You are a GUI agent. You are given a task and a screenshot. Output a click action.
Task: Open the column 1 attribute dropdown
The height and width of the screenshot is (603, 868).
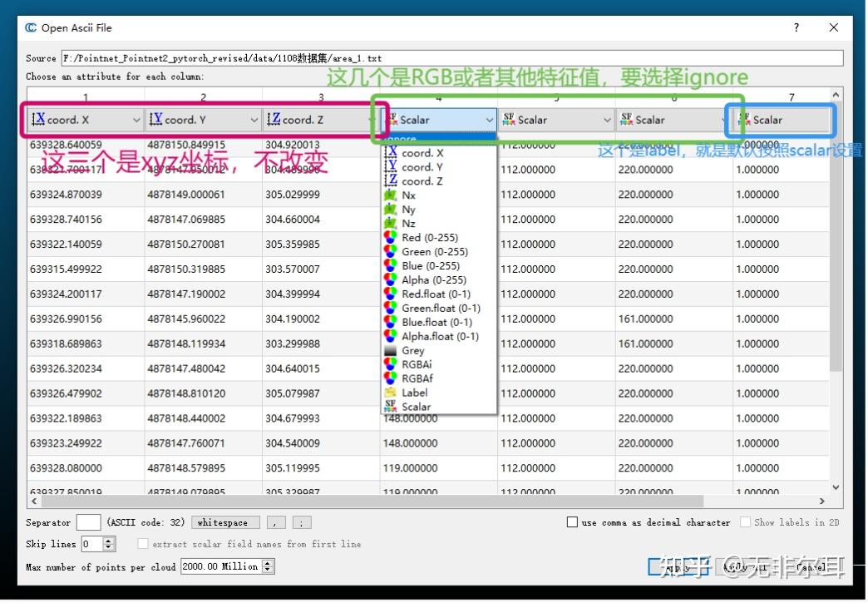coord(83,120)
